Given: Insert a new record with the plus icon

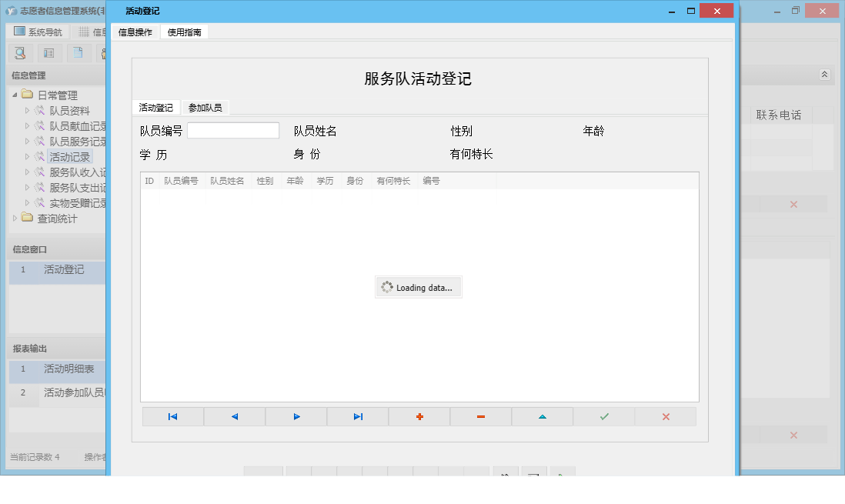Looking at the screenshot, I should pyautogui.click(x=419, y=416).
